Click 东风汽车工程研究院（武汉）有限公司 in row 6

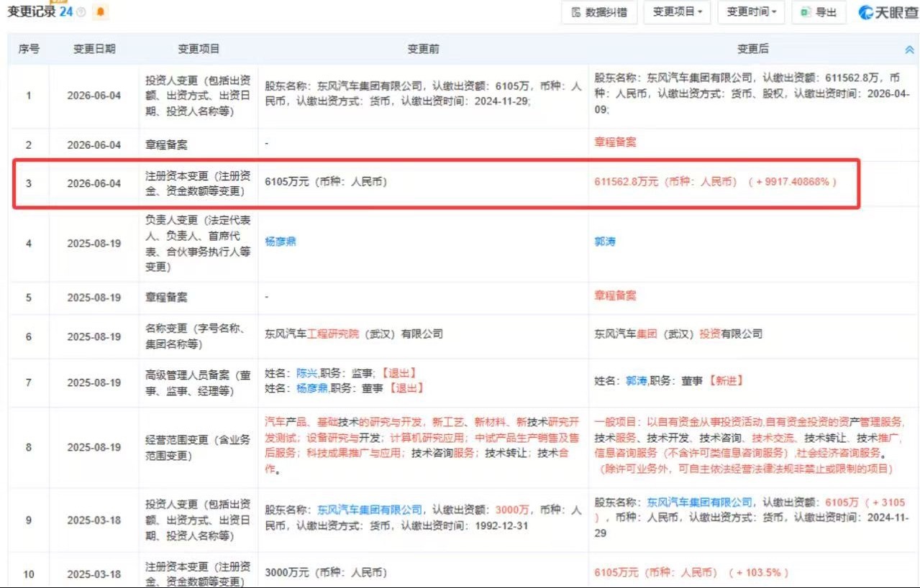click(x=354, y=334)
